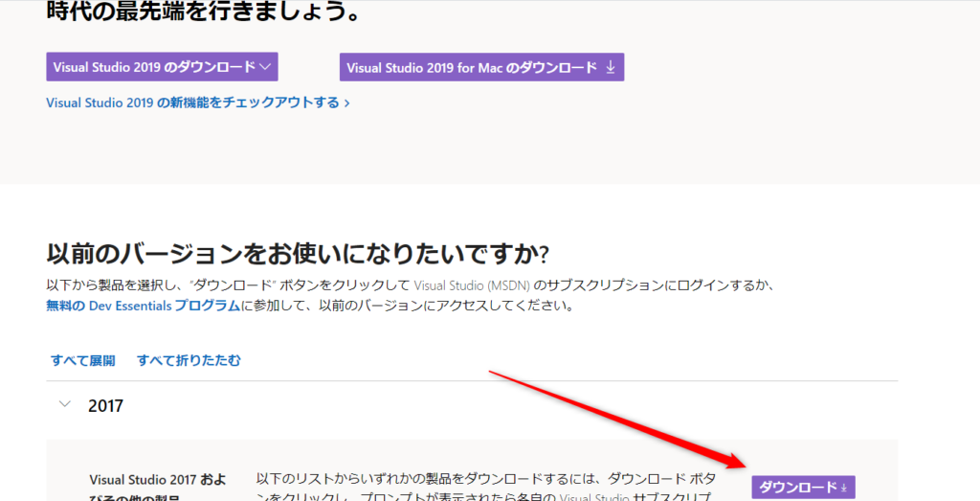Image resolution: width=980 pixels, height=501 pixels.
Task: Download Visual Studio 2019 for Mac
Action: click(482, 67)
